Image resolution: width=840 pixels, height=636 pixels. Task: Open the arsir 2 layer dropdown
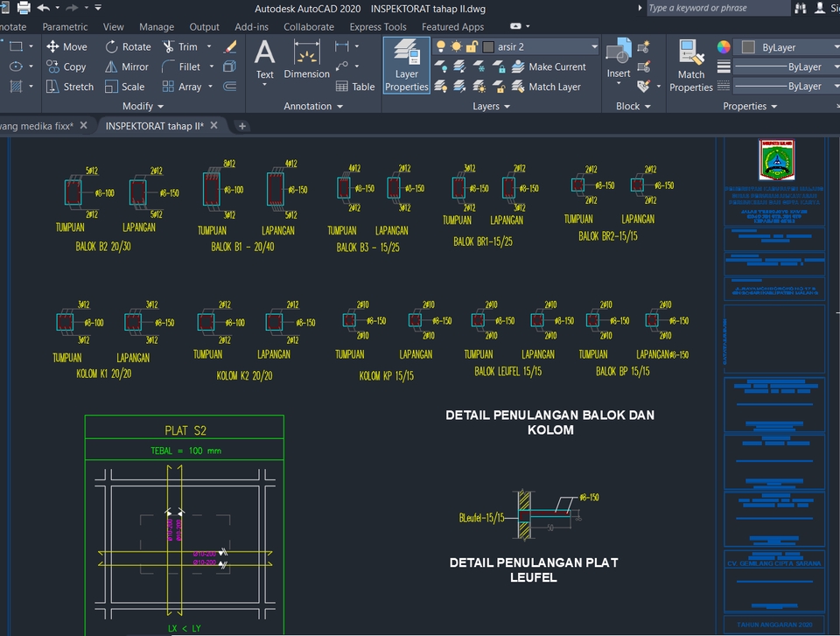[x=594, y=46]
